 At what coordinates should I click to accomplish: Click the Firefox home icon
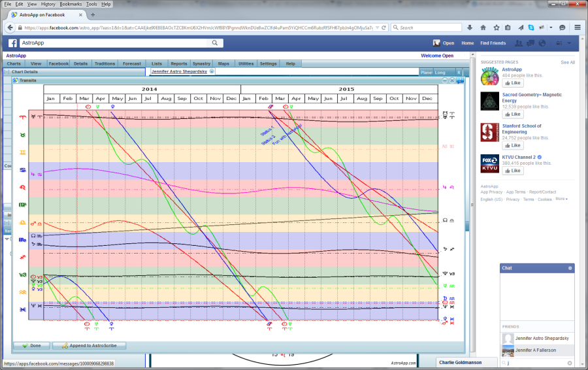483,28
